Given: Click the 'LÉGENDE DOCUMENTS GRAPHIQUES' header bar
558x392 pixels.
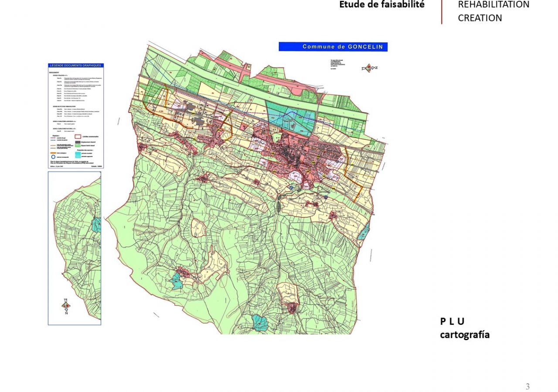Looking at the screenshot, I should tap(75, 65).
